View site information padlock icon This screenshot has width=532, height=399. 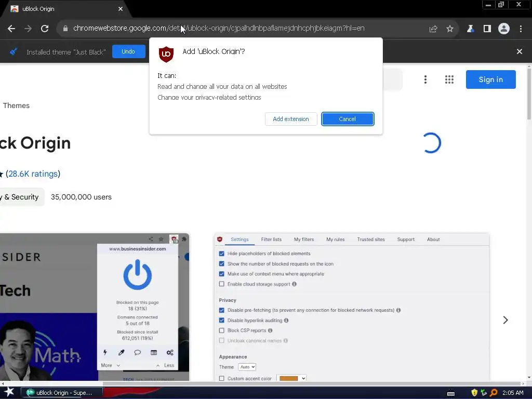pos(65,29)
